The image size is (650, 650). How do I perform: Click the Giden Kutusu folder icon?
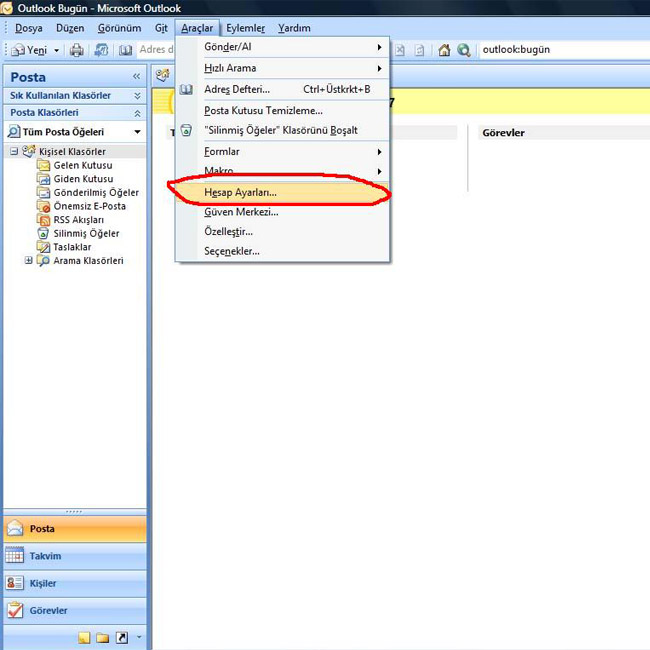point(43,179)
